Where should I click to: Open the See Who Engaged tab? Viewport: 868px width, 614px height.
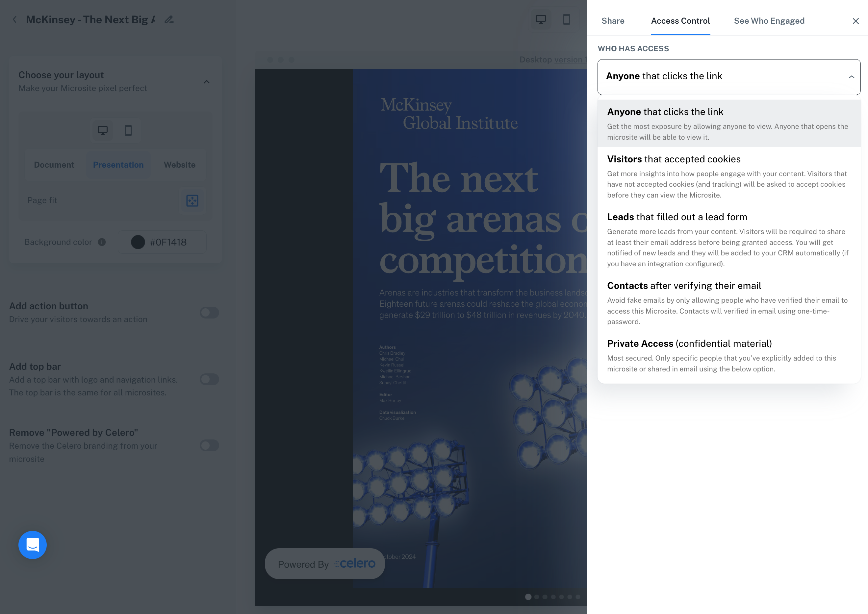pyautogui.click(x=769, y=21)
